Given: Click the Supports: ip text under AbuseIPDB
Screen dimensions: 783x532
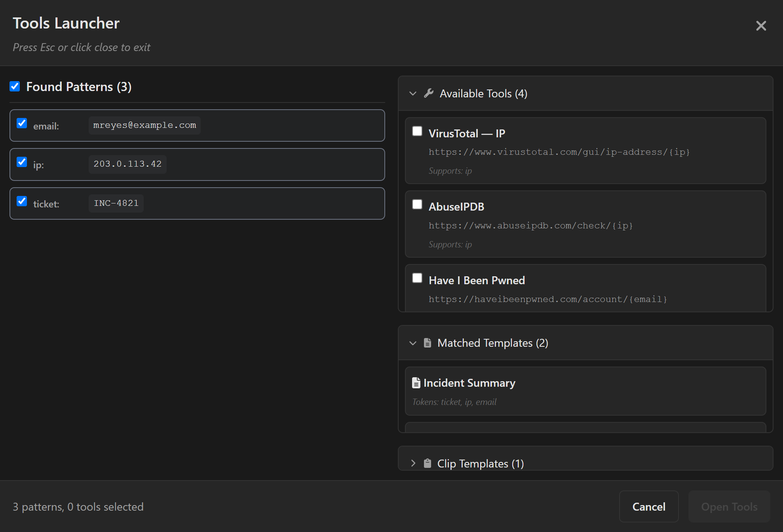Looking at the screenshot, I should coord(450,244).
